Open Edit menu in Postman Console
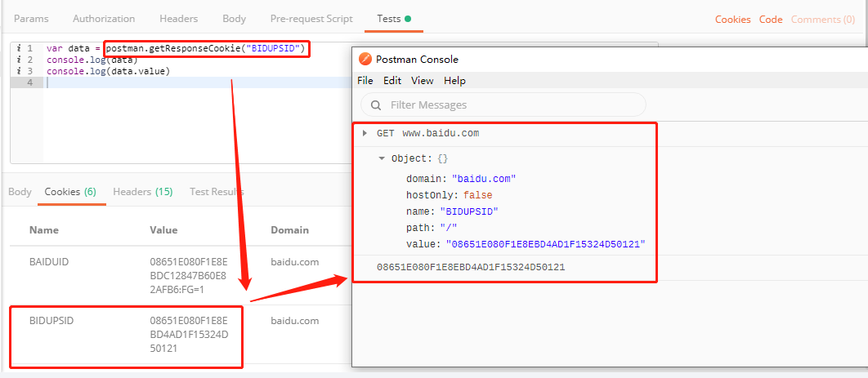 coord(392,81)
